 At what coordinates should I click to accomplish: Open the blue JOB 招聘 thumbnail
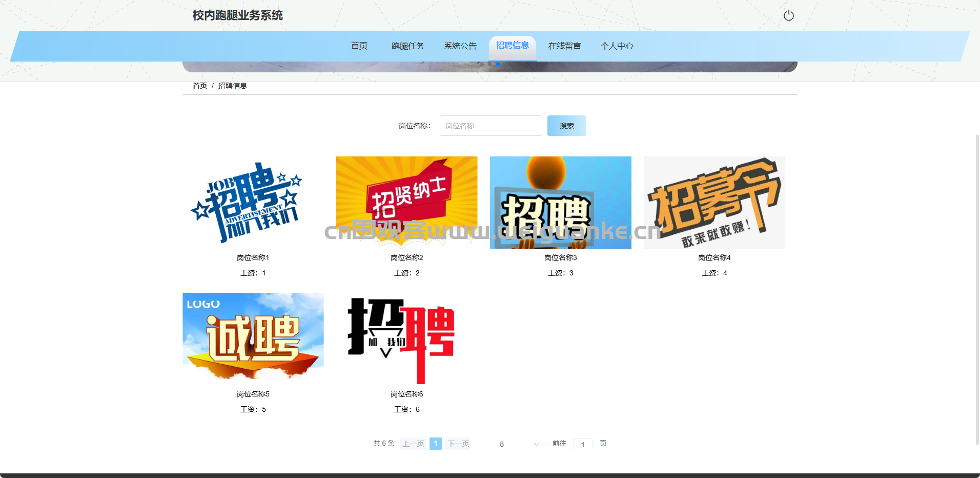click(253, 203)
